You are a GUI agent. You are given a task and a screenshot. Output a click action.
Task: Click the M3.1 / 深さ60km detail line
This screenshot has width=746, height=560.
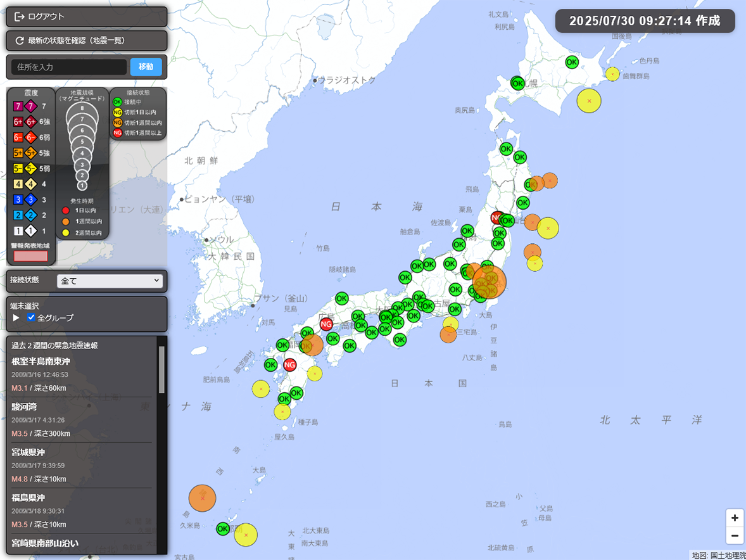39,388
